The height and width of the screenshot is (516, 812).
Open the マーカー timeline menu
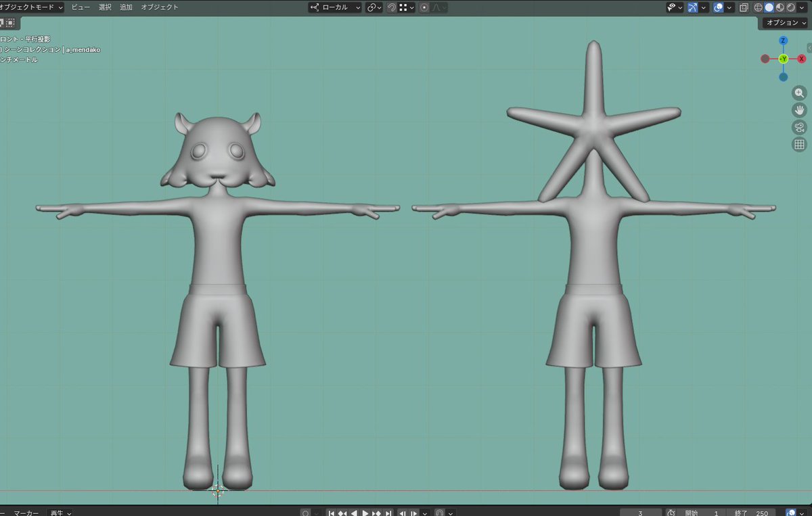[x=26, y=513]
